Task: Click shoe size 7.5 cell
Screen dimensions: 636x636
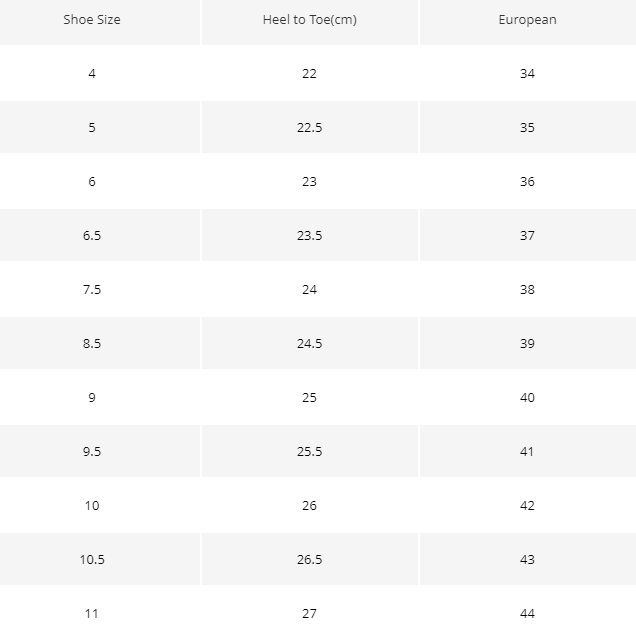Action: pos(92,289)
